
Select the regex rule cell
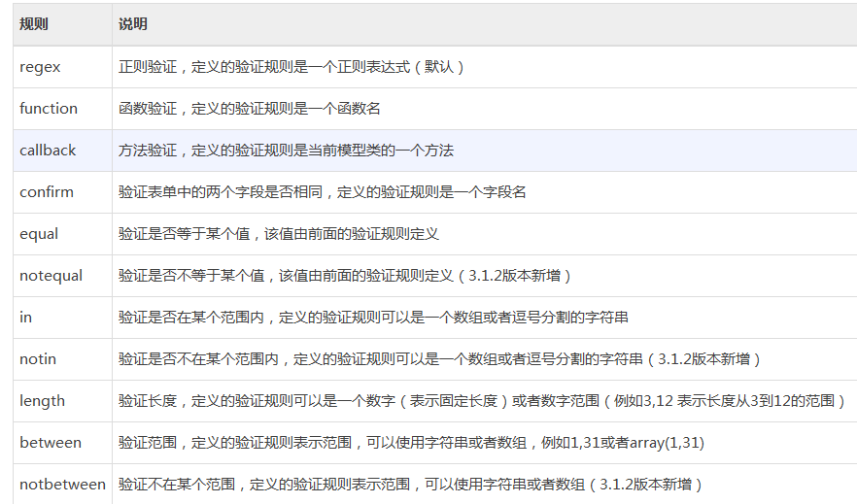pos(63,67)
